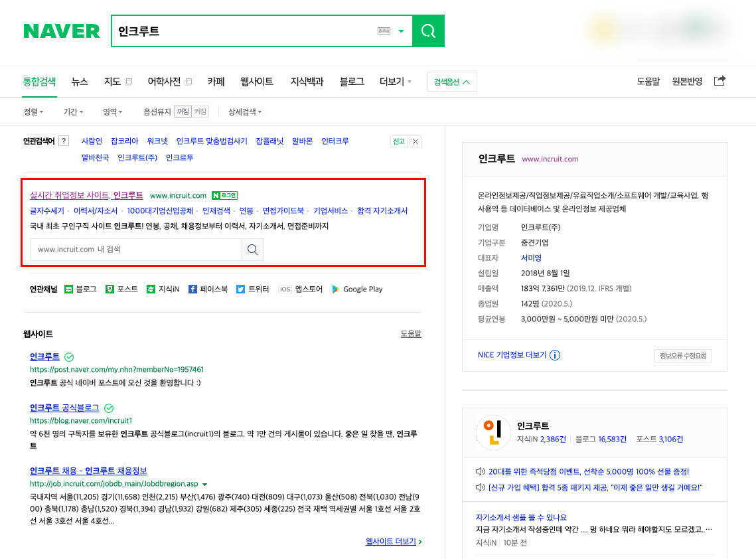Screen dimensions: 756x559
Task: Click the 1000대기업신입공채 sublink
Action: tap(160, 210)
